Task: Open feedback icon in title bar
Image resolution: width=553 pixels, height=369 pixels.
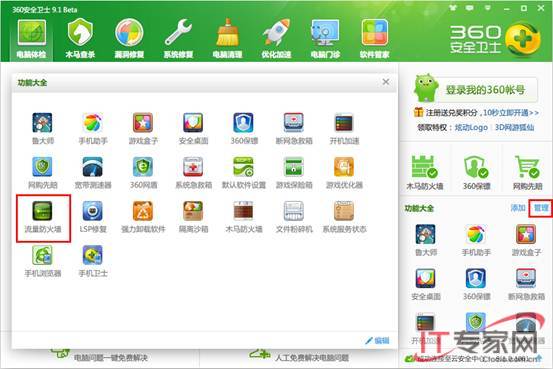Action: coord(470,7)
